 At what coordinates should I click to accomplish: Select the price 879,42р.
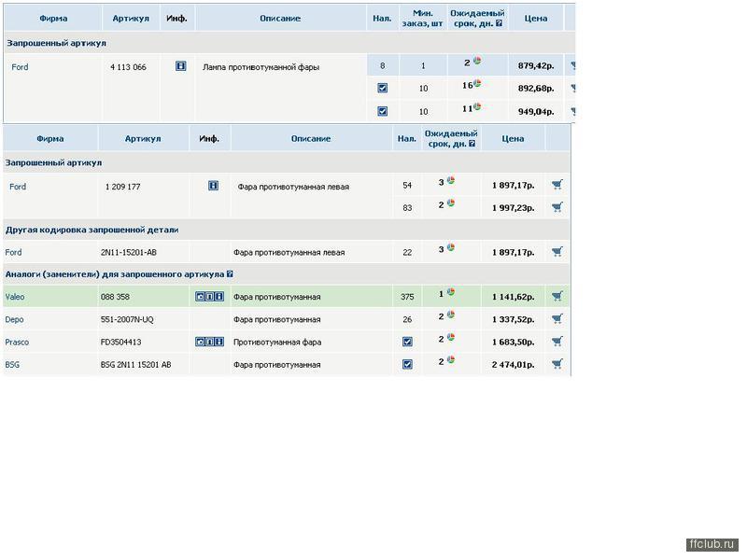pyautogui.click(x=536, y=65)
